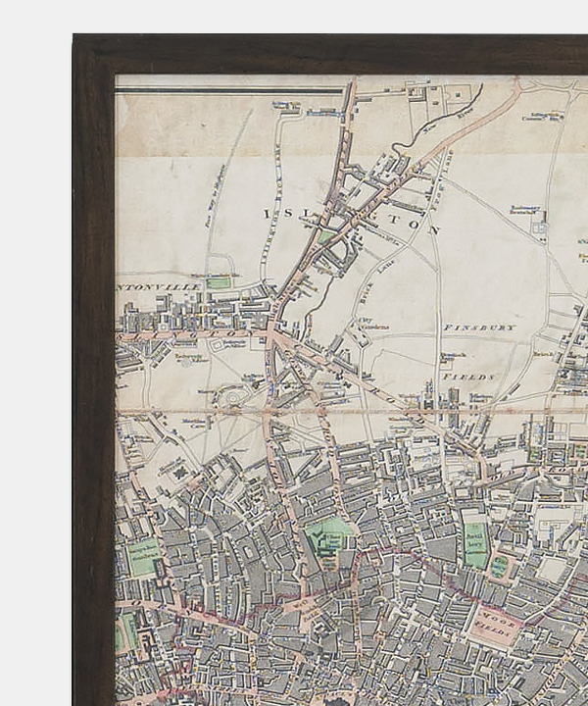Click the "Brick Lane" diagonal road label
588x706 pixels.
click(x=377, y=281)
